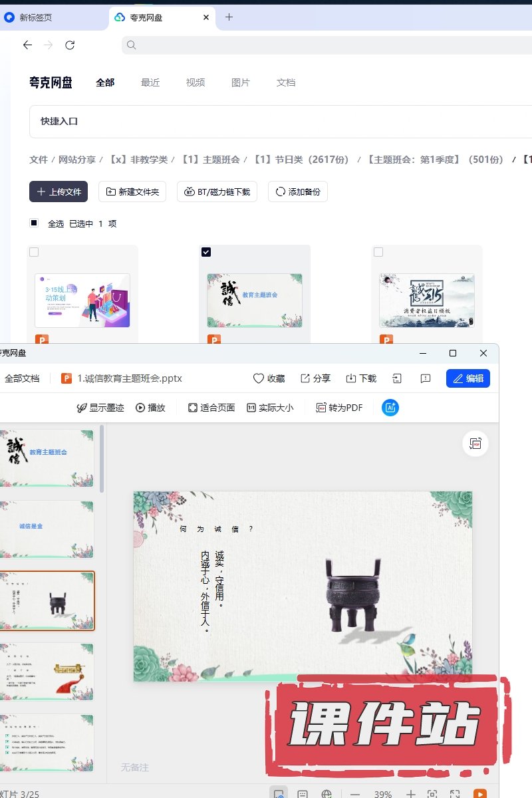532x798 pixels.
Task: Open the 文档 tab
Action: [x=286, y=82]
